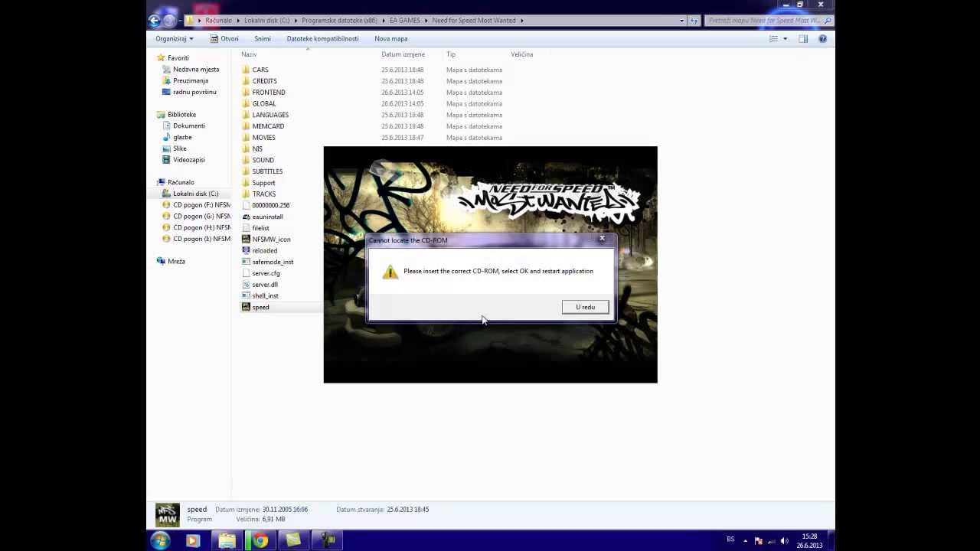Select the GLOBAL folder icon
The height and width of the screenshot is (551, 980).
246,103
